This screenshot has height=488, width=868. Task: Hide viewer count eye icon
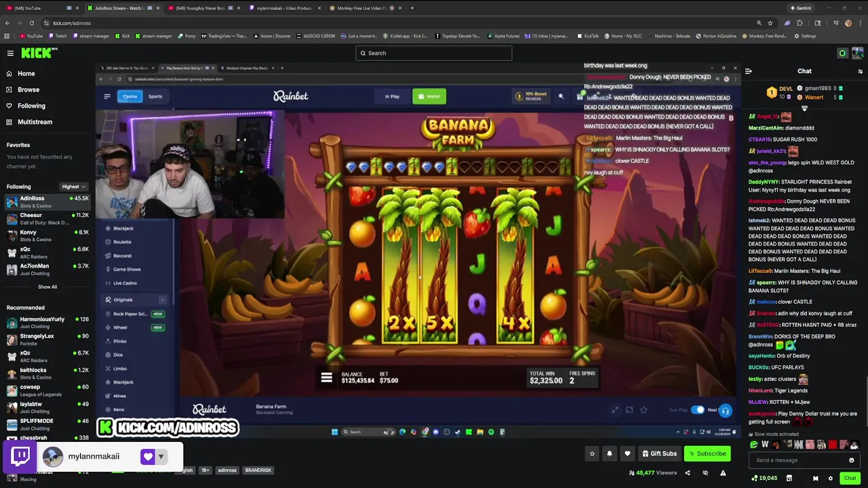705,473
